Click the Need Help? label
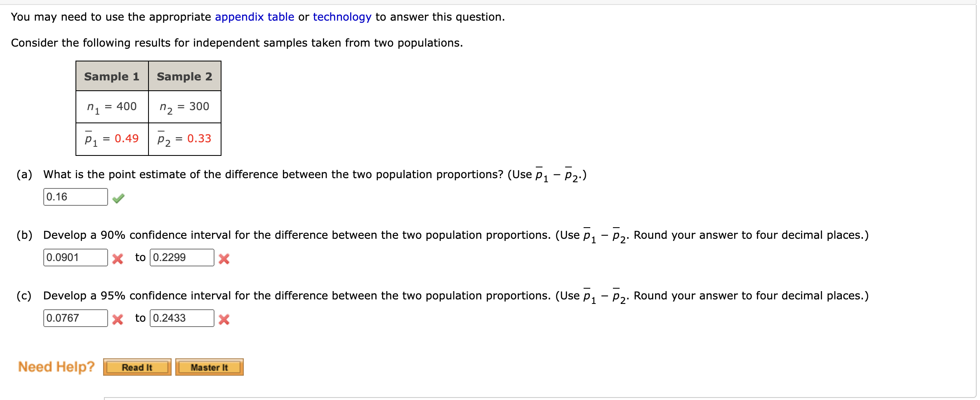This screenshot has height=400, width=980. 56,366
